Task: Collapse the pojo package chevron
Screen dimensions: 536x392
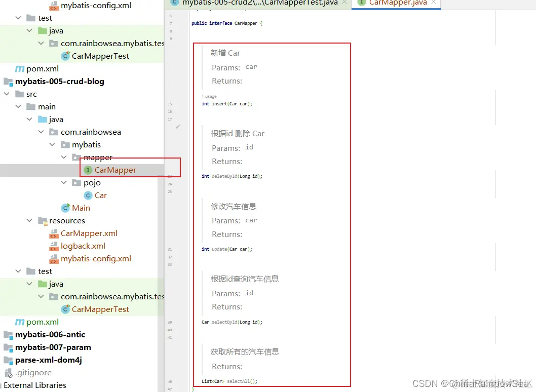Action: (64, 182)
